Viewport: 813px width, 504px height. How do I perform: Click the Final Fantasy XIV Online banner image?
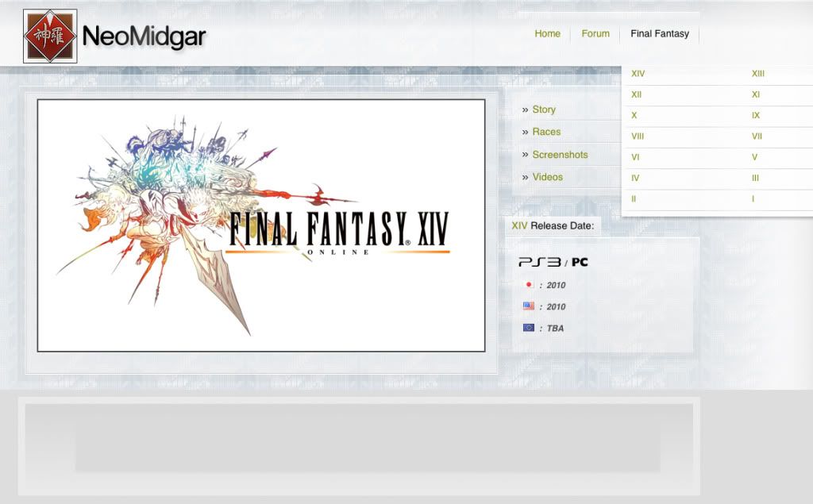tap(261, 225)
